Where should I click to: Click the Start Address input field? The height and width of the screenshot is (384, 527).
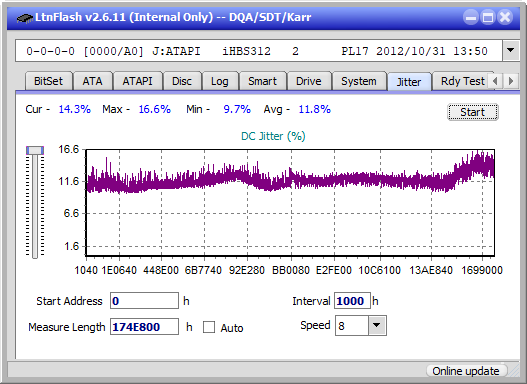tap(144, 301)
